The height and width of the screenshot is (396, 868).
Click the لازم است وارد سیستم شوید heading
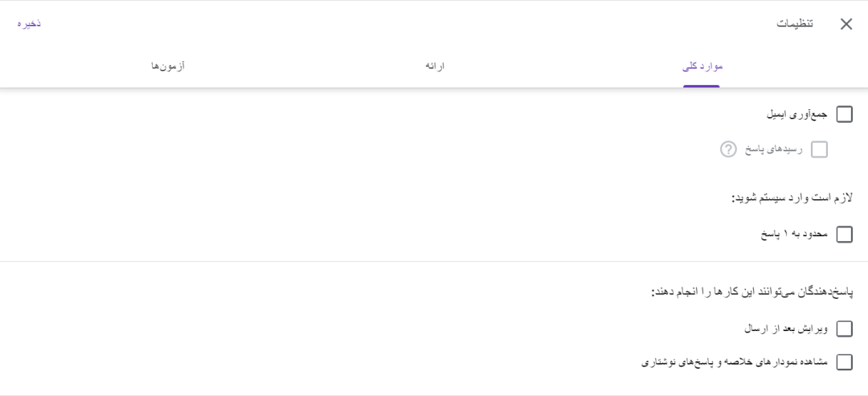[792, 198]
